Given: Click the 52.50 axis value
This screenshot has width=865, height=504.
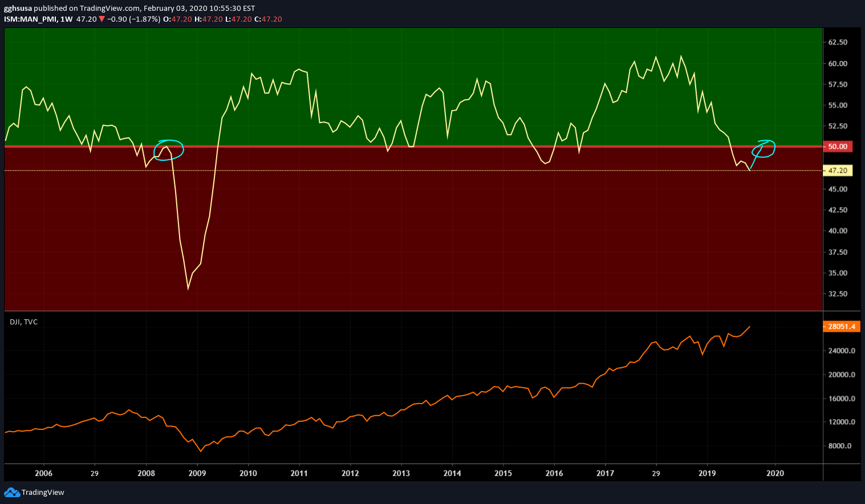Looking at the screenshot, I should click(838, 126).
